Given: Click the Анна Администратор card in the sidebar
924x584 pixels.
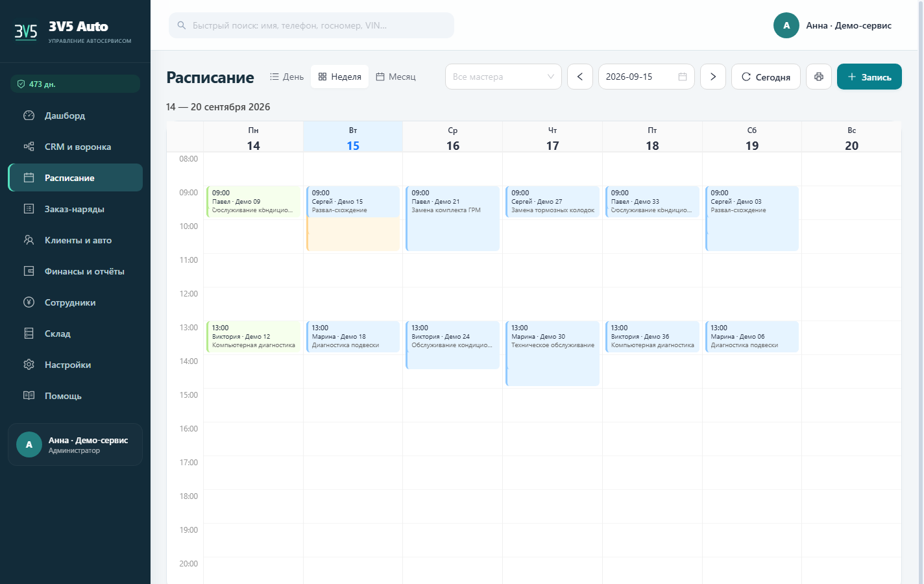Looking at the screenshot, I should (x=75, y=444).
